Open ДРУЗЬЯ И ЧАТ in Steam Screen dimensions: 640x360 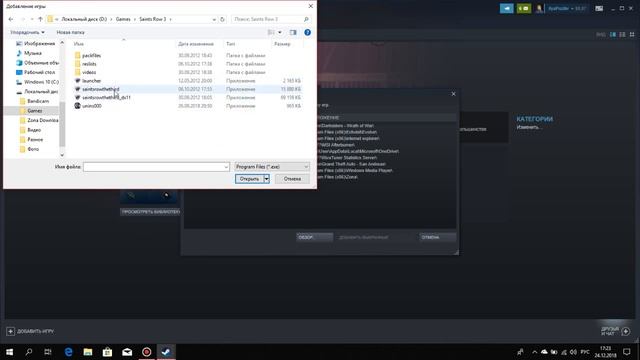click(616, 331)
